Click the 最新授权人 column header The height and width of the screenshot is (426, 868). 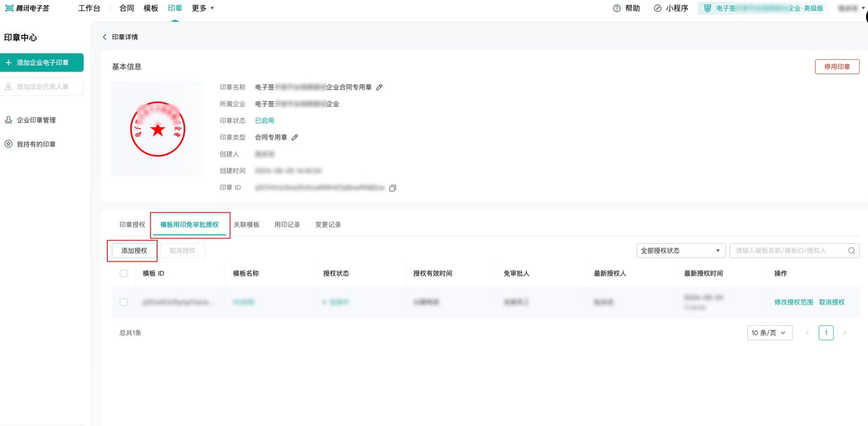point(610,273)
